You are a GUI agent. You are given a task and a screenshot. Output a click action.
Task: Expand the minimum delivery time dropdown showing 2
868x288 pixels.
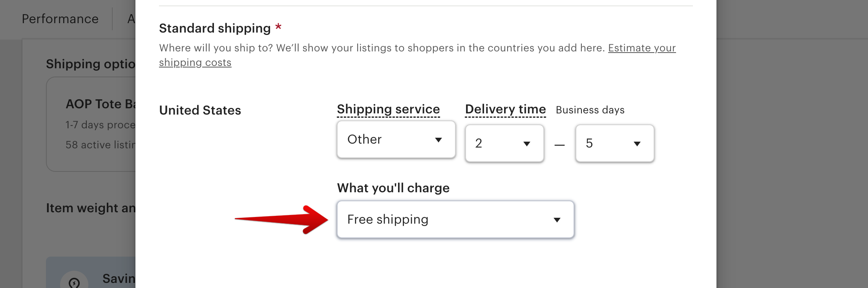coord(504,144)
